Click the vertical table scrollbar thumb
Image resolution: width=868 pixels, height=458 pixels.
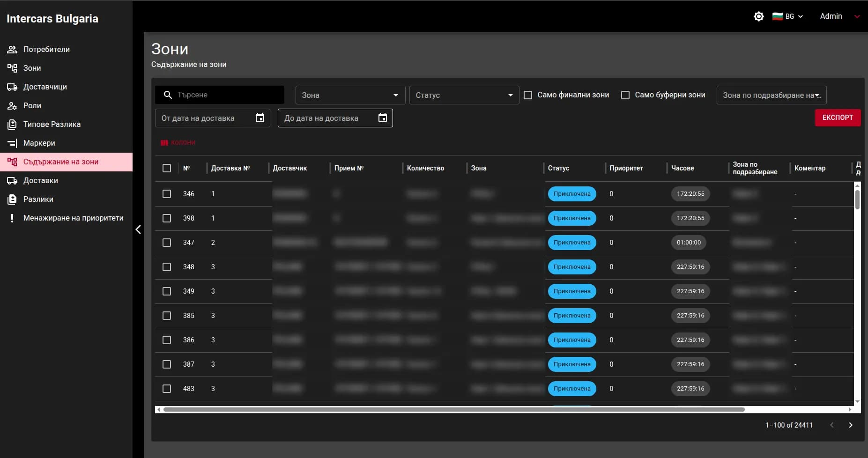coord(857,199)
